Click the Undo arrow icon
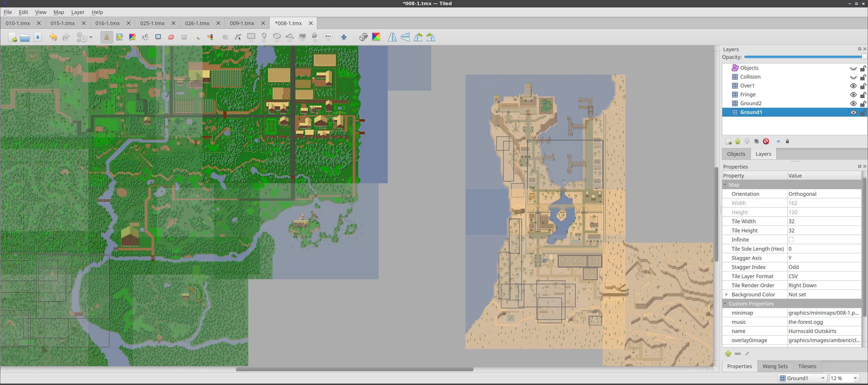 pyautogui.click(x=53, y=37)
